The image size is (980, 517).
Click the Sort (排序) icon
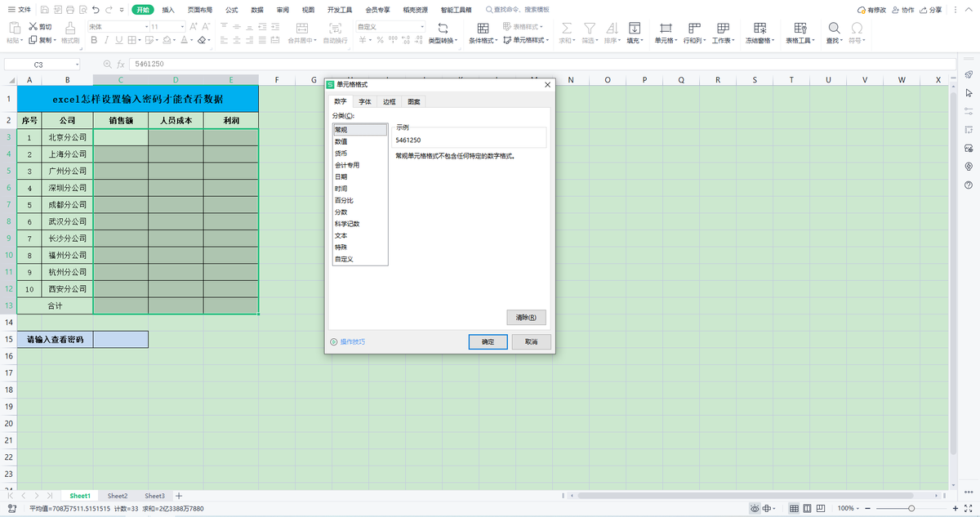[x=611, y=28]
